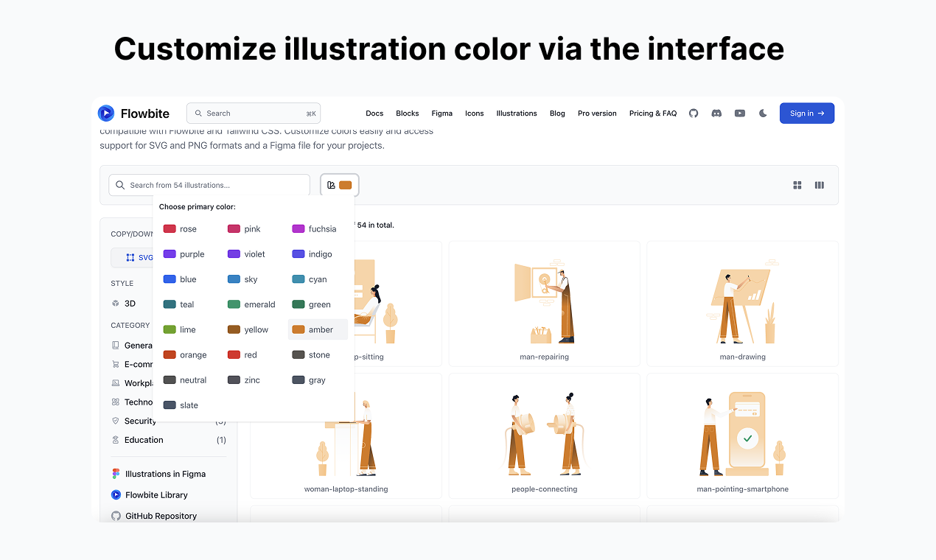Open the Icons menu item
This screenshot has height=560, width=936.
pos(475,113)
